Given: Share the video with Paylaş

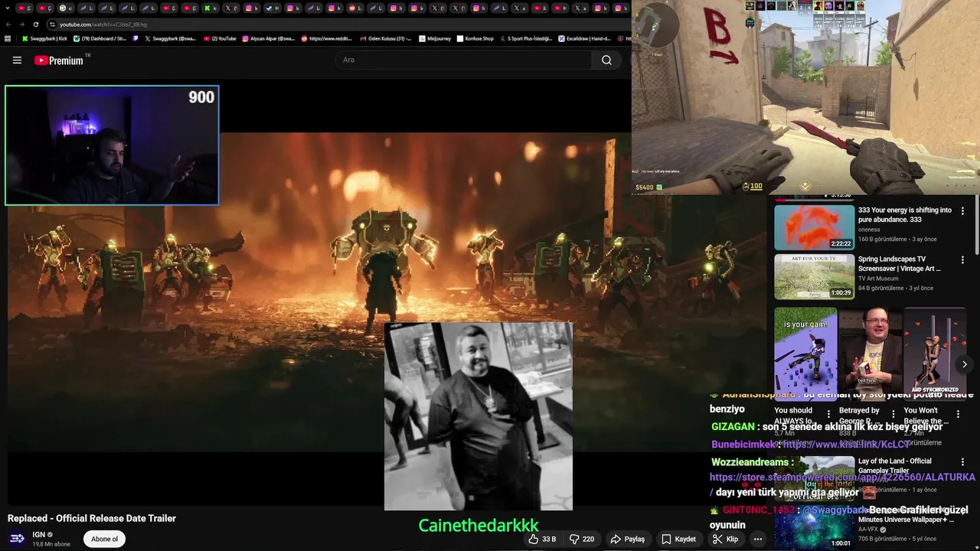Looking at the screenshot, I should click(x=627, y=539).
